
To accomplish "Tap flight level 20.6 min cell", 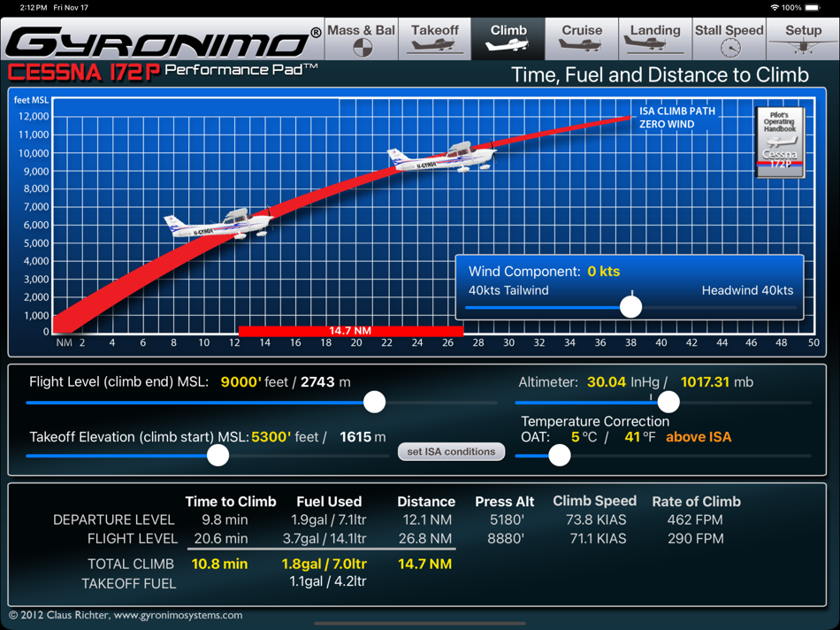I will (x=221, y=538).
